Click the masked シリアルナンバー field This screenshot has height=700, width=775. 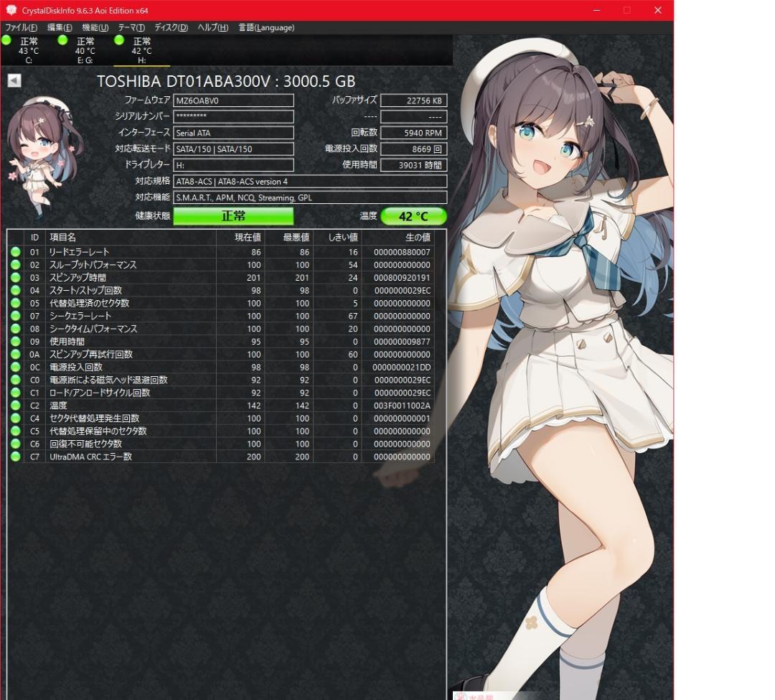[x=233, y=116]
